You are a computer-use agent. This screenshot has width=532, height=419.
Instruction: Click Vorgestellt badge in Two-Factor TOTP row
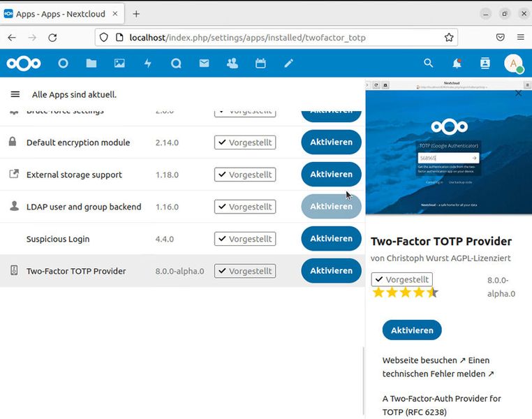245,271
